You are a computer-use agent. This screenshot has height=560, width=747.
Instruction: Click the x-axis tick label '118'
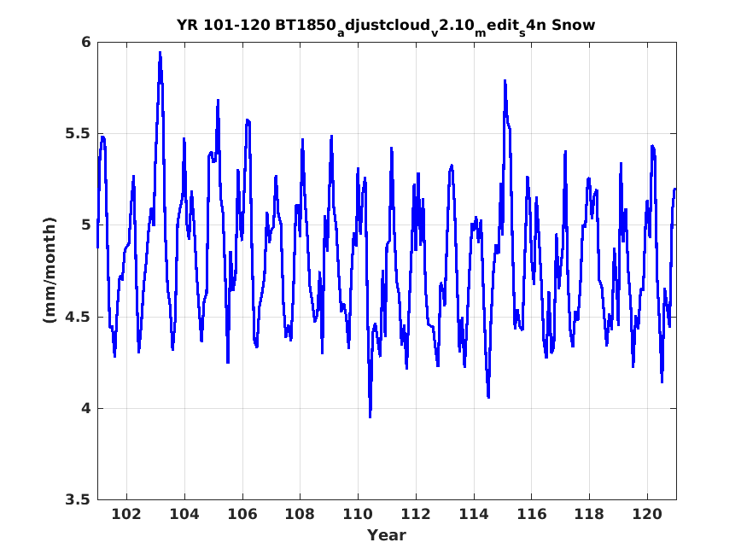[x=589, y=514]
